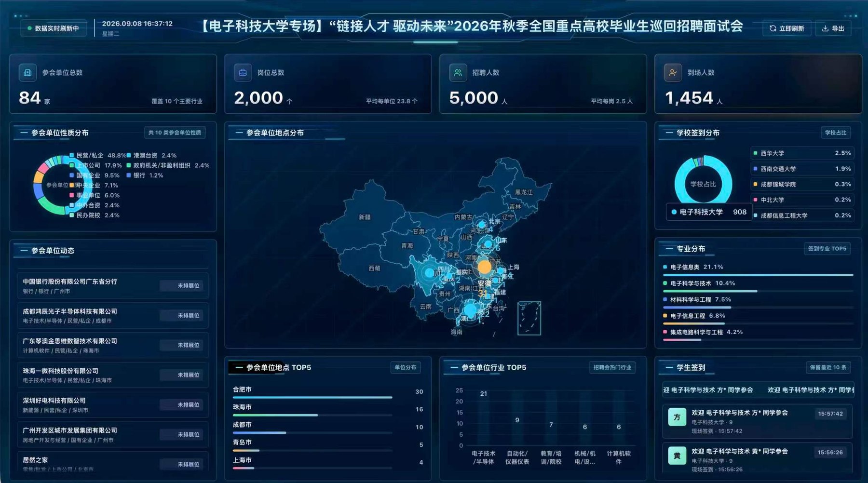Viewport: 868px width, 483px height.
Task: Click the 立即刷新 refresh button
Action: [787, 28]
